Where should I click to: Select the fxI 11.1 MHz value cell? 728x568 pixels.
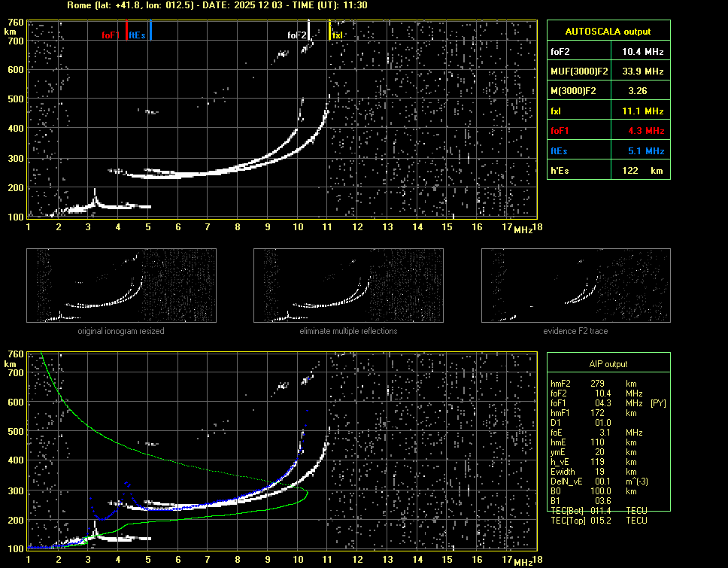[642, 111]
